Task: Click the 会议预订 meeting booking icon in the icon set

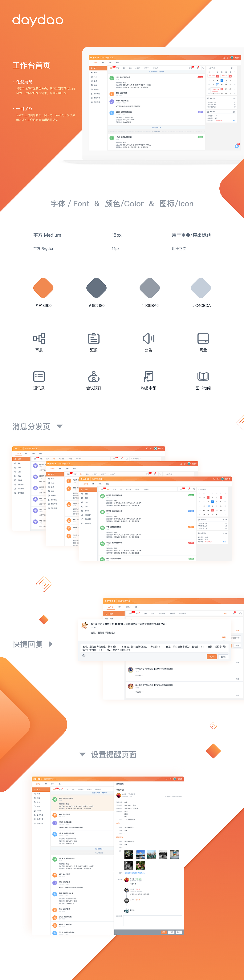Action: pyautogui.click(x=94, y=376)
